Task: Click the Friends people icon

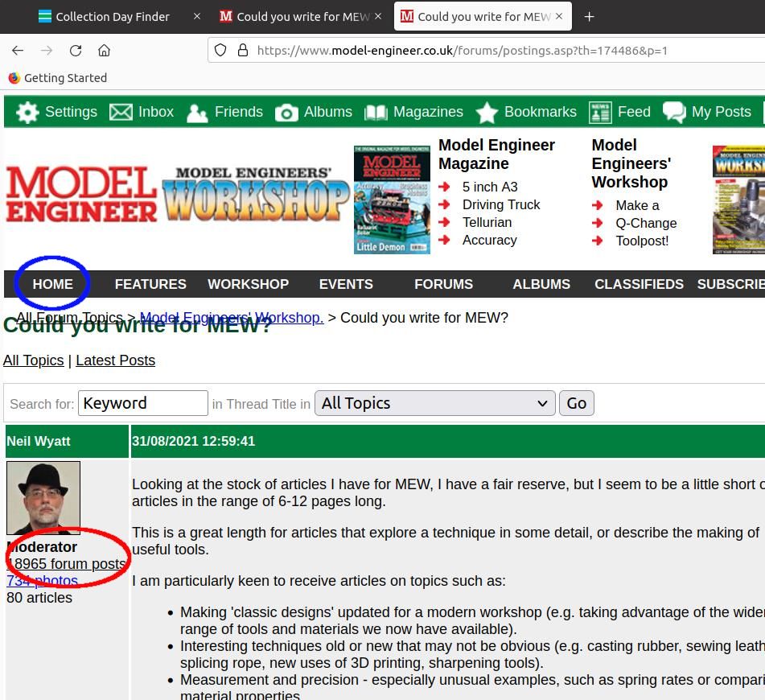Action: click(197, 113)
